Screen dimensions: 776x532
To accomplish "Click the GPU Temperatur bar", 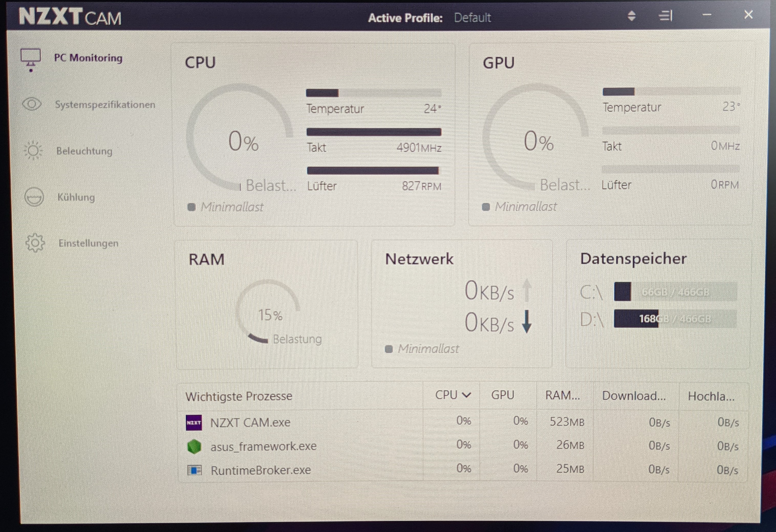I will (672, 91).
